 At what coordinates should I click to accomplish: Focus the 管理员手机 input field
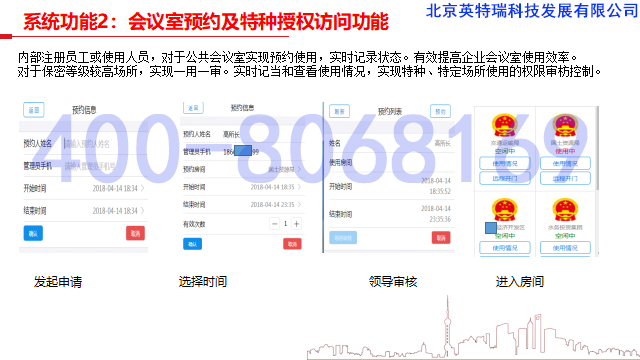coord(104,166)
